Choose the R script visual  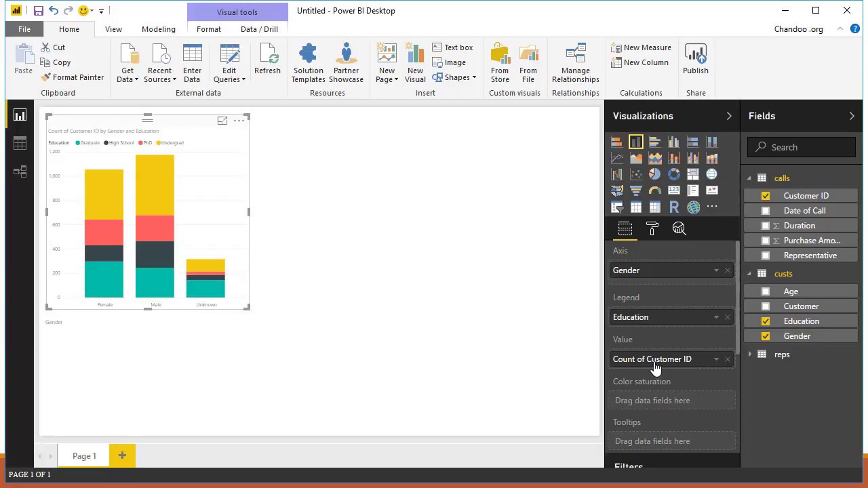673,207
